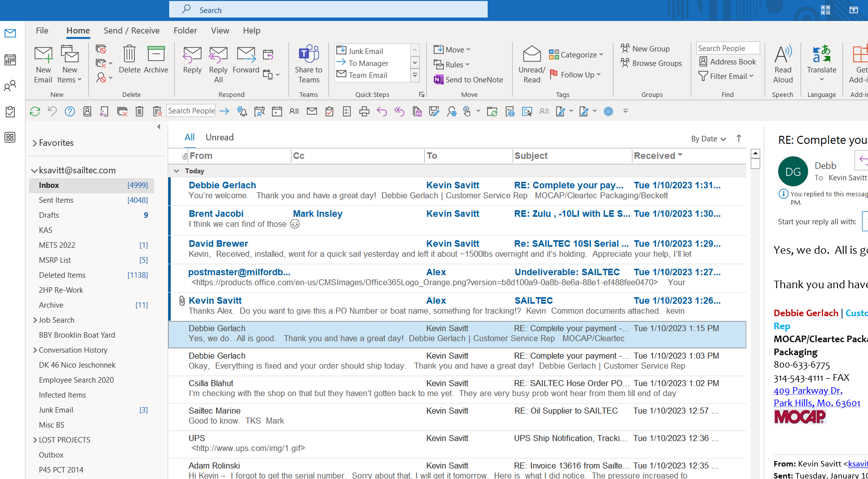Click the Ignore conversation icon
This screenshot has width=868, height=479.
coord(101,49)
